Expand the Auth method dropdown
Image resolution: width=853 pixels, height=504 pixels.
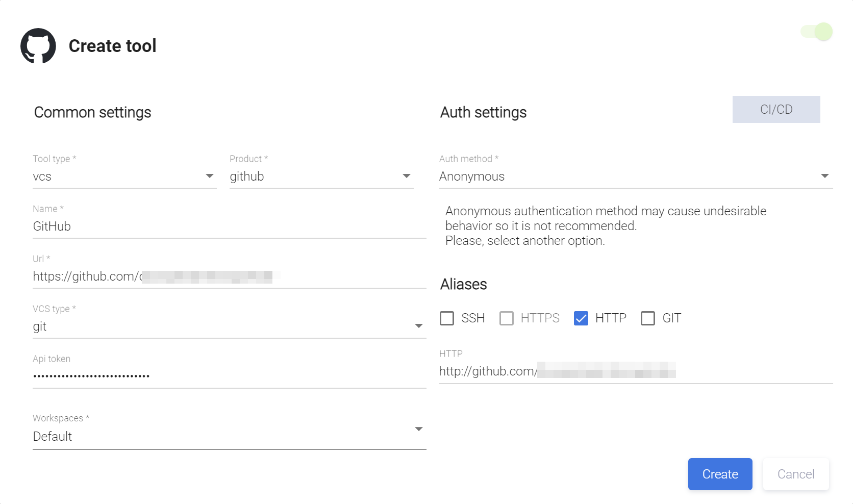point(635,177)
